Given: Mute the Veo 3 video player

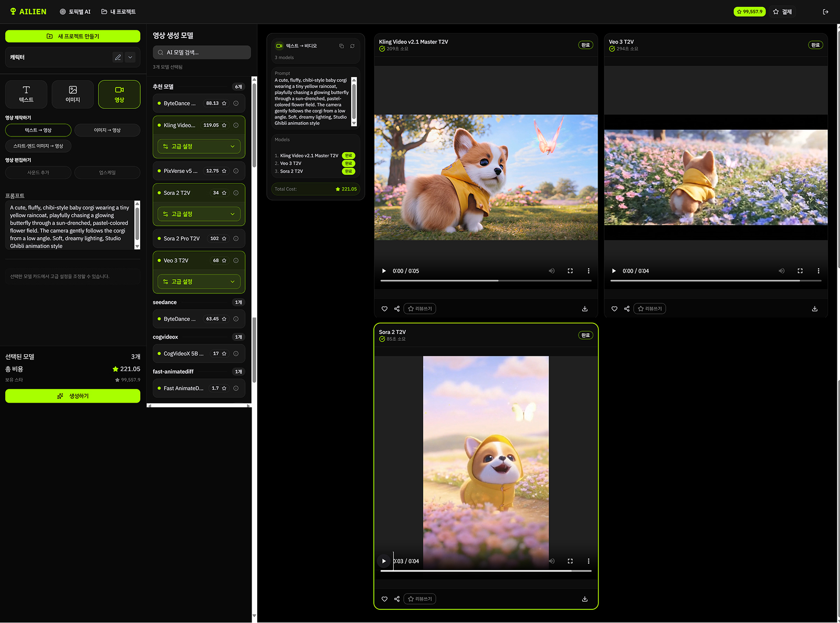Looking at the screenshot, I should (782, 271).
